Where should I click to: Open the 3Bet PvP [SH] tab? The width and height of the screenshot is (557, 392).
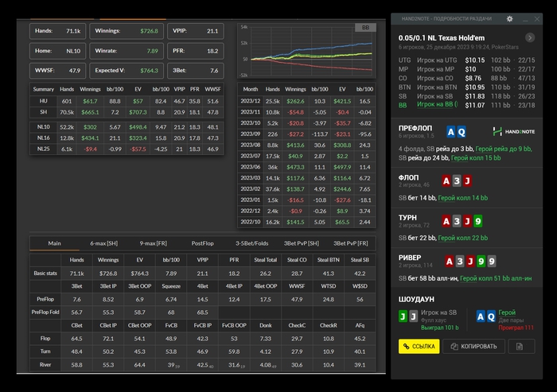(x=302, y=243)
